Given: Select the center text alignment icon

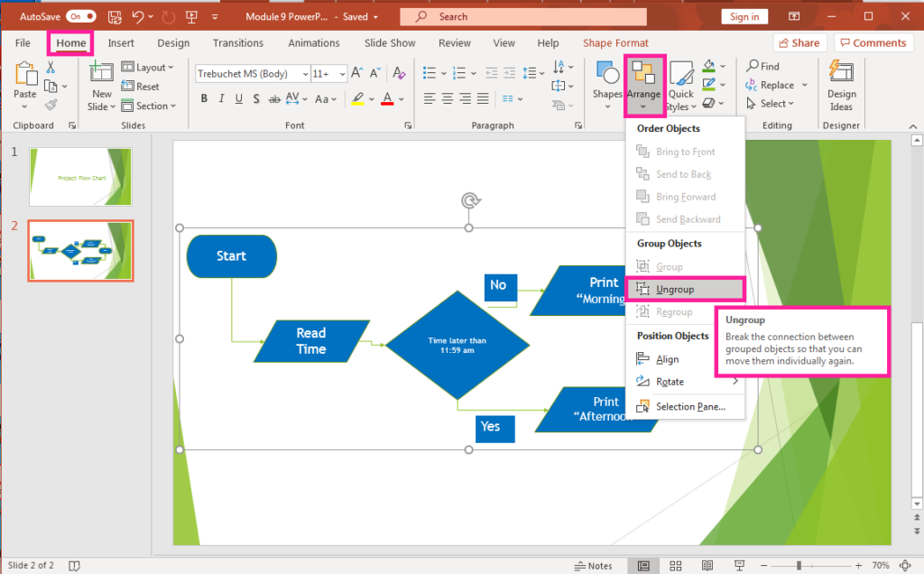Looking at the screenshot, I should tap(447, 99).
